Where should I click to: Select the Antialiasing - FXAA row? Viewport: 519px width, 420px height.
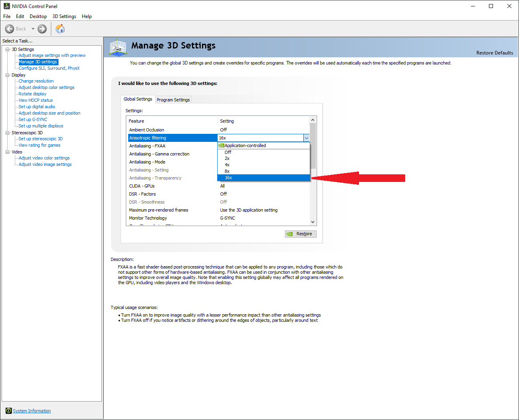(172, 146)
